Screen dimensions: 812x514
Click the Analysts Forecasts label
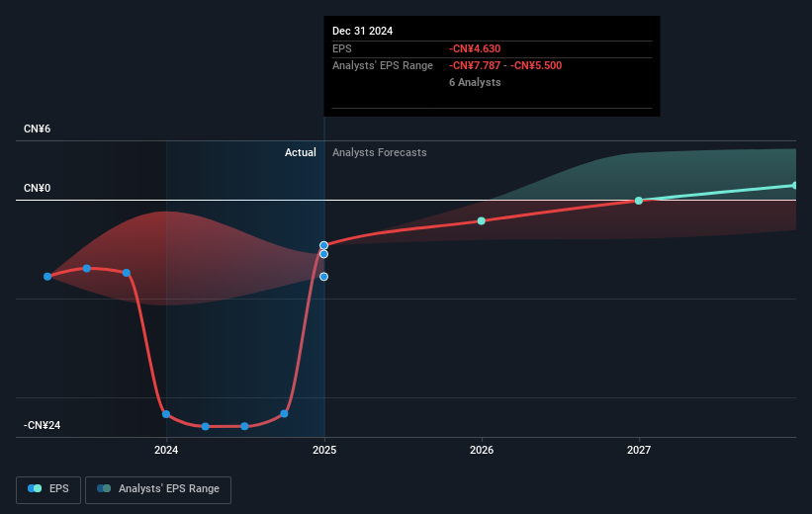pos(380,152)
